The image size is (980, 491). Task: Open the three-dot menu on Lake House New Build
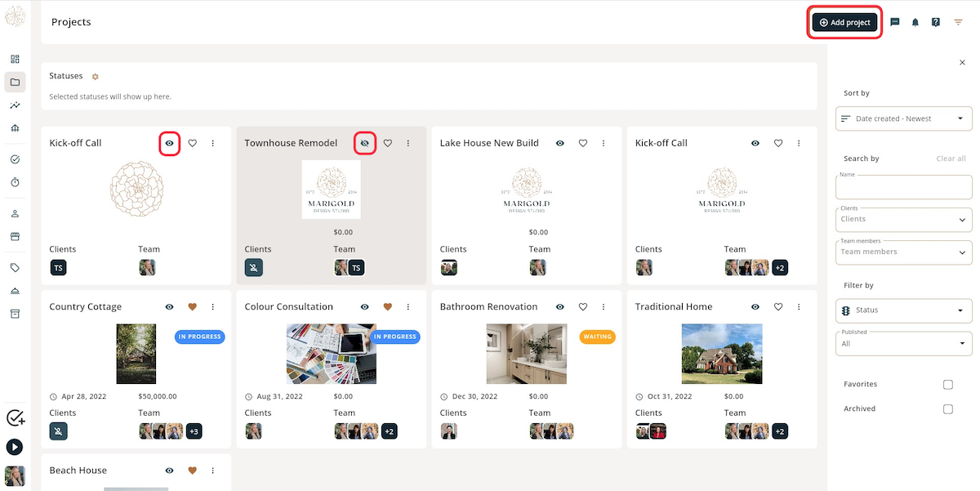[604, 143]
